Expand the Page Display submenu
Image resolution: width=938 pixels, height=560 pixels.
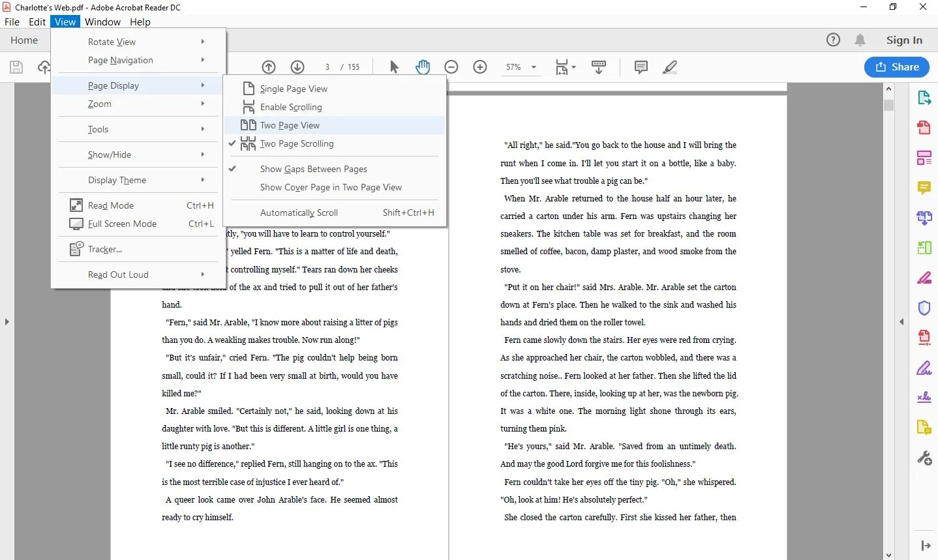[x=138, y=85]
